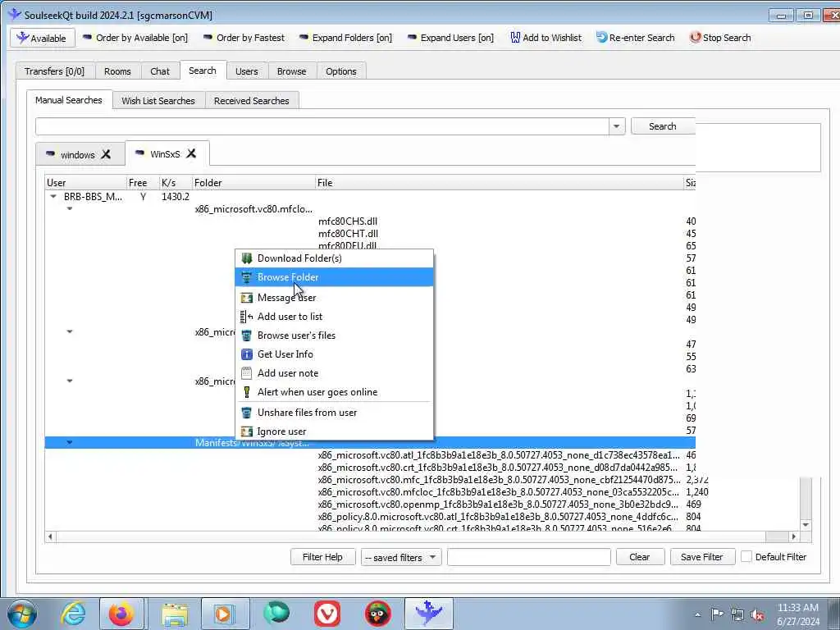The image size is (840, 630).
Task: Select the x86_microsoft.vc80.openmp file row
Action: [x=498, y=504]
